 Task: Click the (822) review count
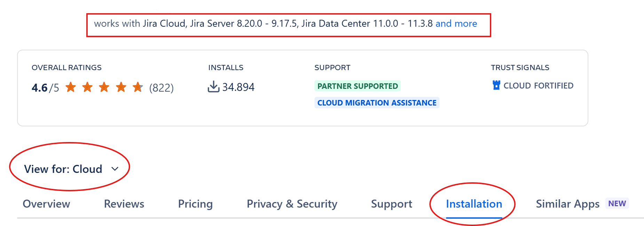pos(161,88)
